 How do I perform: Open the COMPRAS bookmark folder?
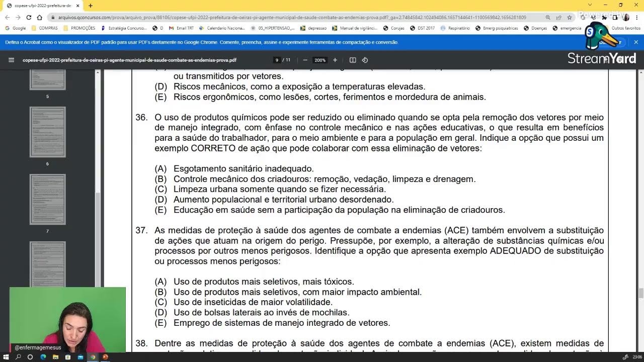point(44,28)
